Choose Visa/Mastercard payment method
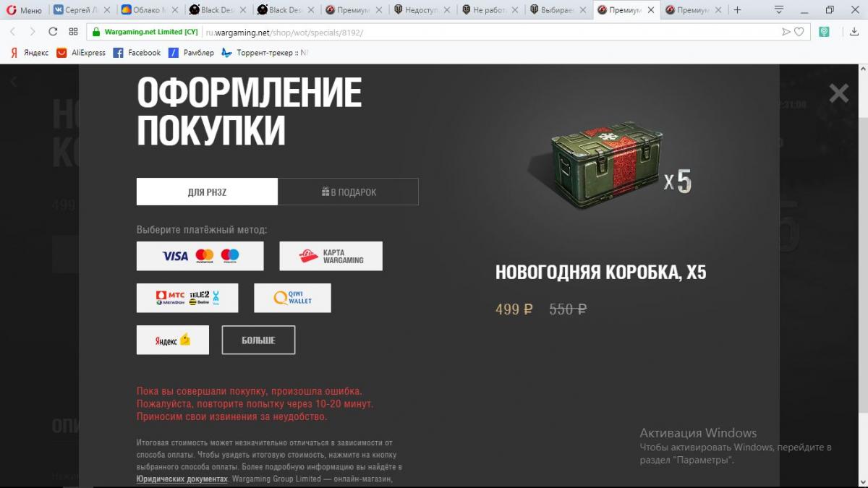The height and width of the screenshot is (488, 868). click(200, 256)
